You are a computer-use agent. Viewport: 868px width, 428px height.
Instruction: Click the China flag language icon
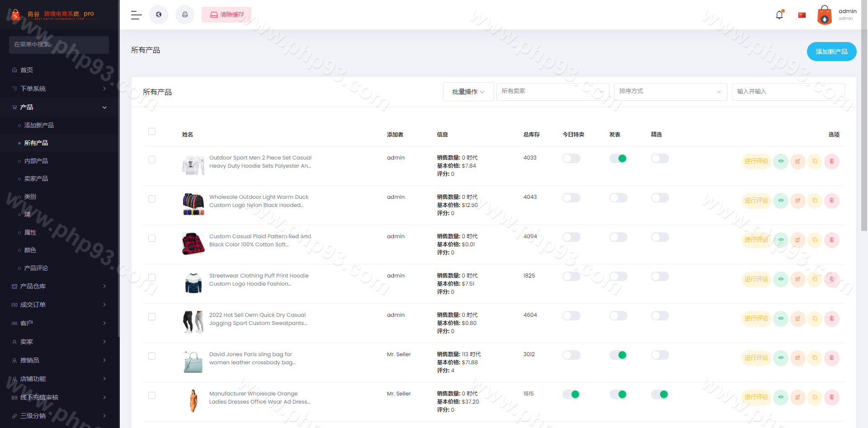tap(802, 15)
